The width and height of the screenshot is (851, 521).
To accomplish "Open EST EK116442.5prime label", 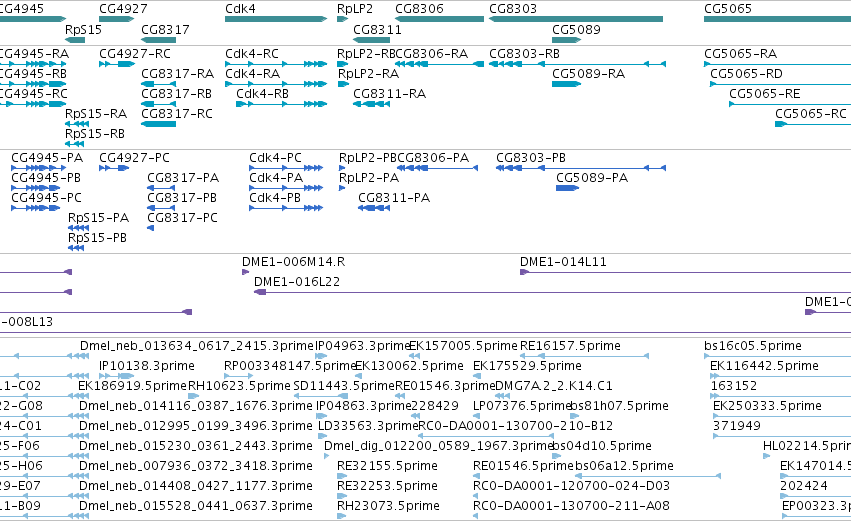I will click(764, 366).
